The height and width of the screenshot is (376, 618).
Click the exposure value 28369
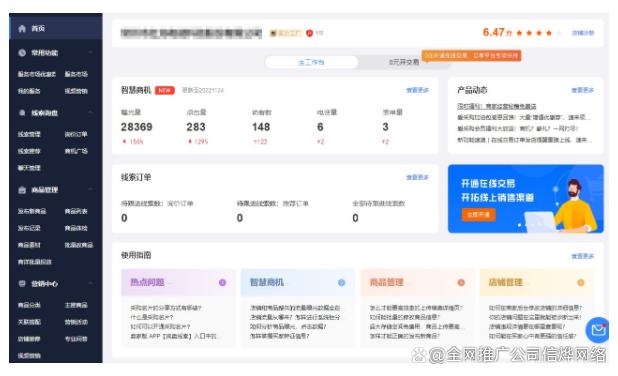tap(136, 127)
